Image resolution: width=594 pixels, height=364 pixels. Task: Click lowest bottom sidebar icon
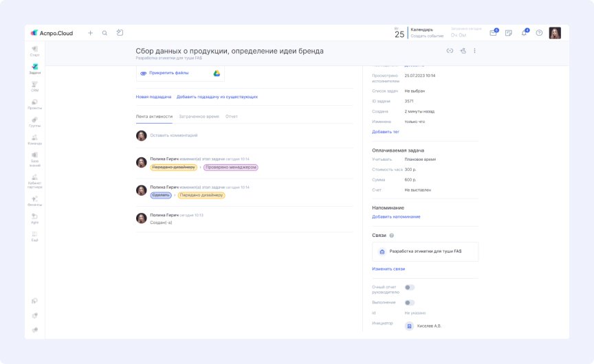click(34, 330)
